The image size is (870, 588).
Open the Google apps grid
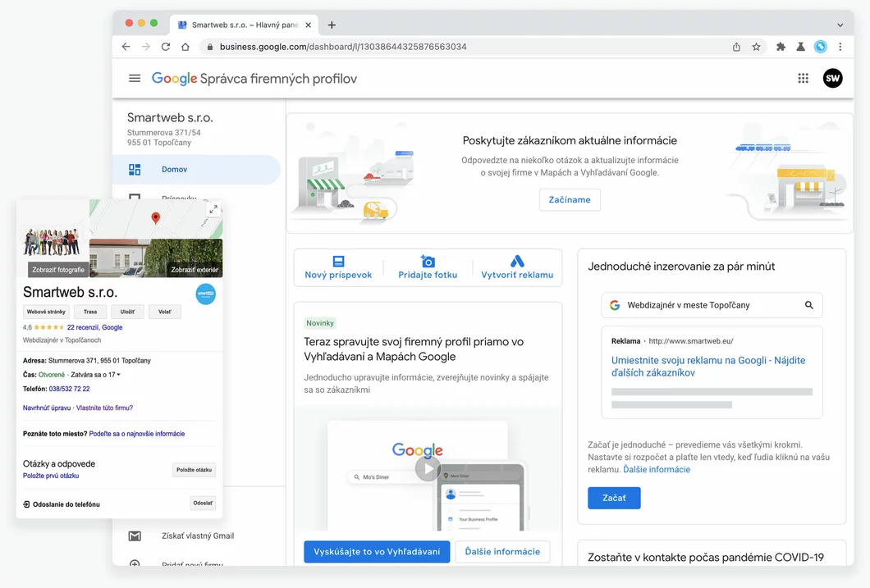(803, 78)
